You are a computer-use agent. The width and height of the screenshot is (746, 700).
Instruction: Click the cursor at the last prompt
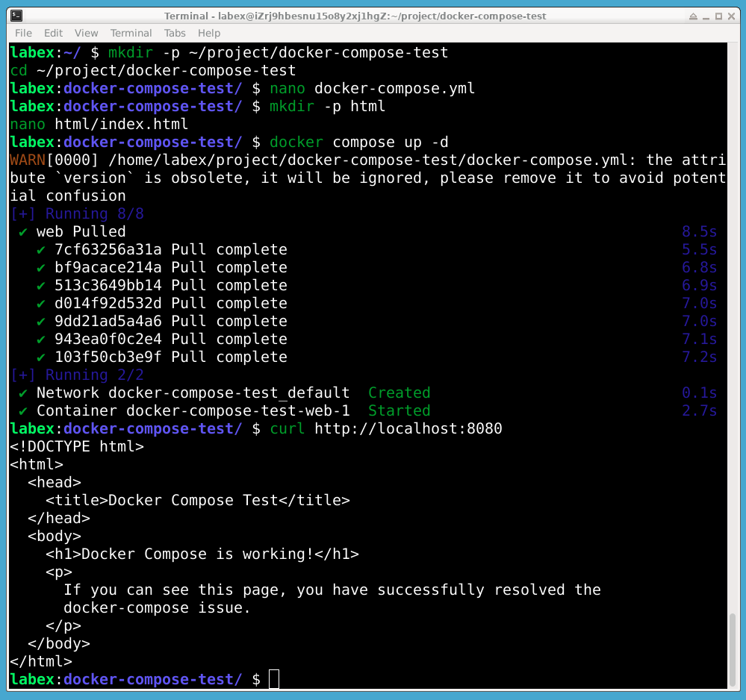tap(274, 679)
